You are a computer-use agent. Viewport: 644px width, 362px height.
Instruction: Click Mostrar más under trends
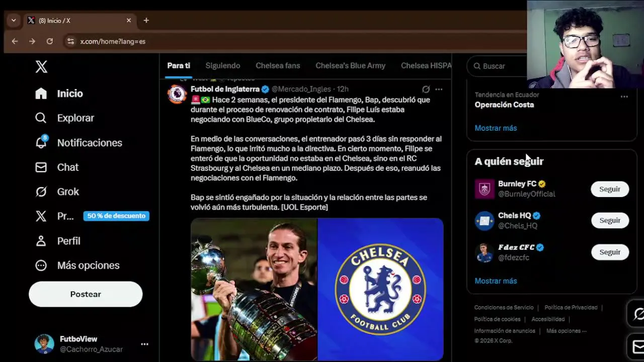496,128
